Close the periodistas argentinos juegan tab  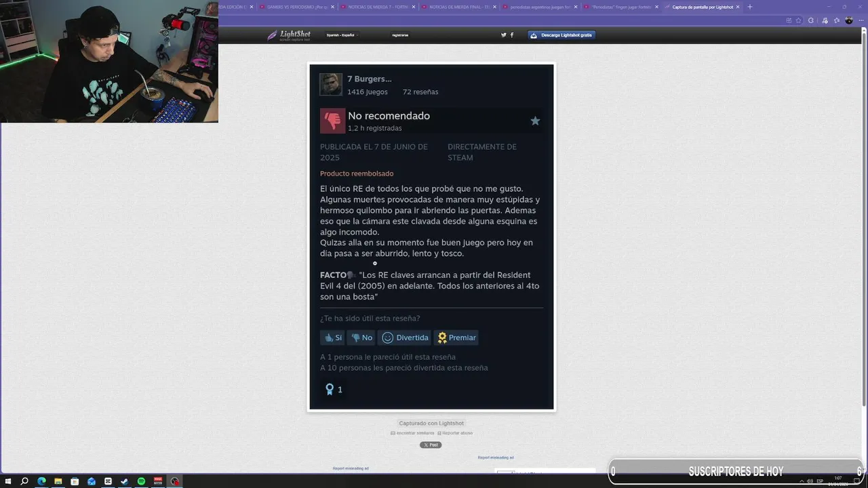(x=576, y=7)
